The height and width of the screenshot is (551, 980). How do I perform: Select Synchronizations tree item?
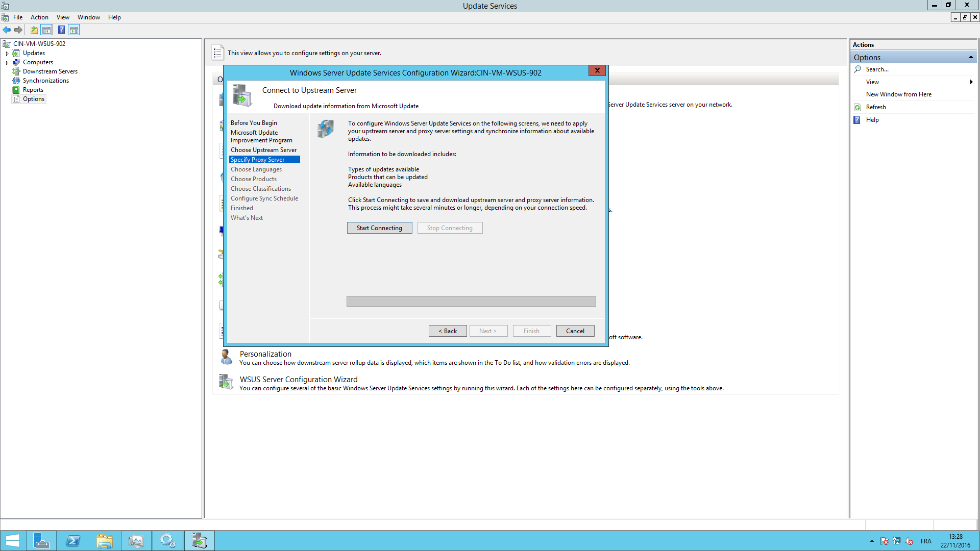tap(45, 81)
